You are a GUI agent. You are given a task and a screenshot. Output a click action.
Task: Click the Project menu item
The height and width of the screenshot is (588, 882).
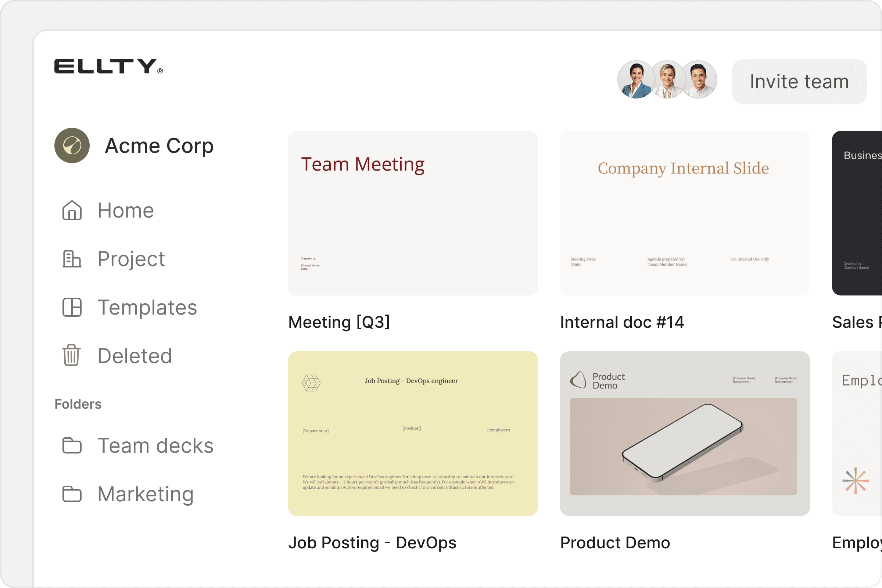tap(131, 259)
